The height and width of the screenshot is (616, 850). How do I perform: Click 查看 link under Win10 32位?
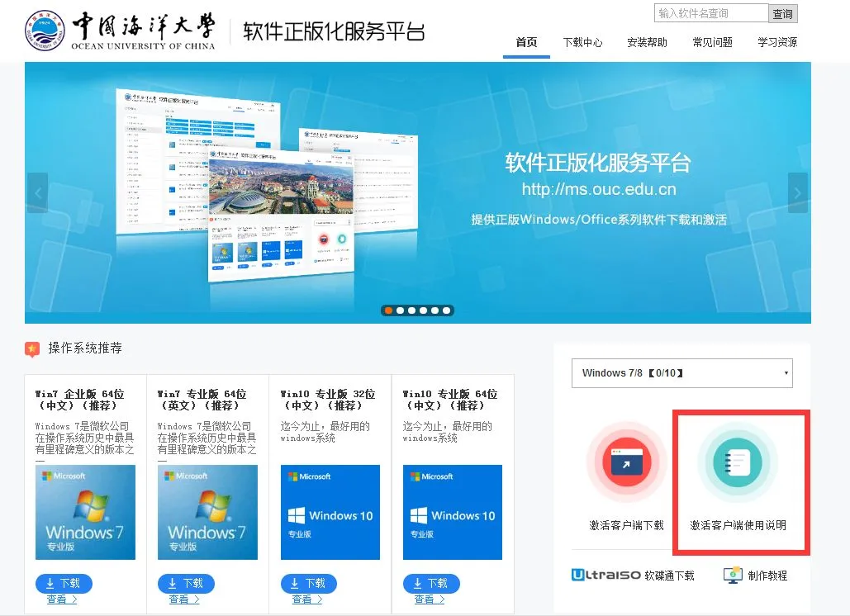coord(306,599)
